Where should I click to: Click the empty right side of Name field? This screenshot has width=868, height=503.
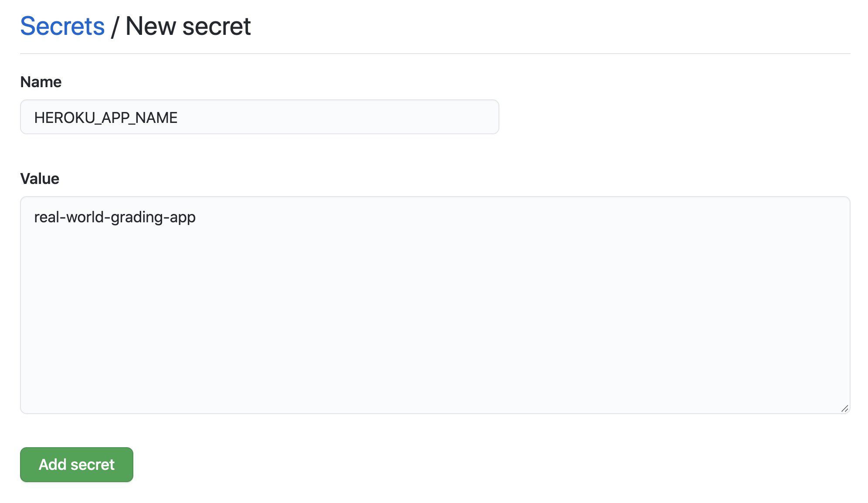[x=392, y=117]
